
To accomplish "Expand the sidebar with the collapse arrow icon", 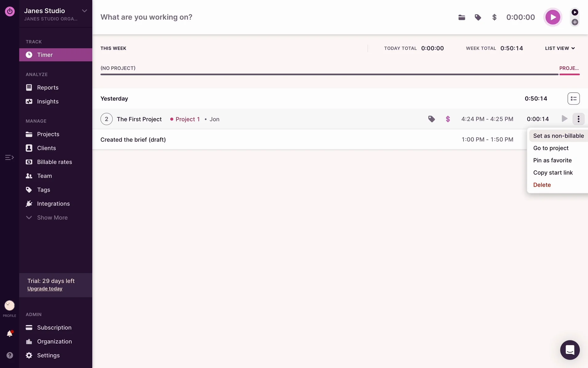I will tap(9, 157).
